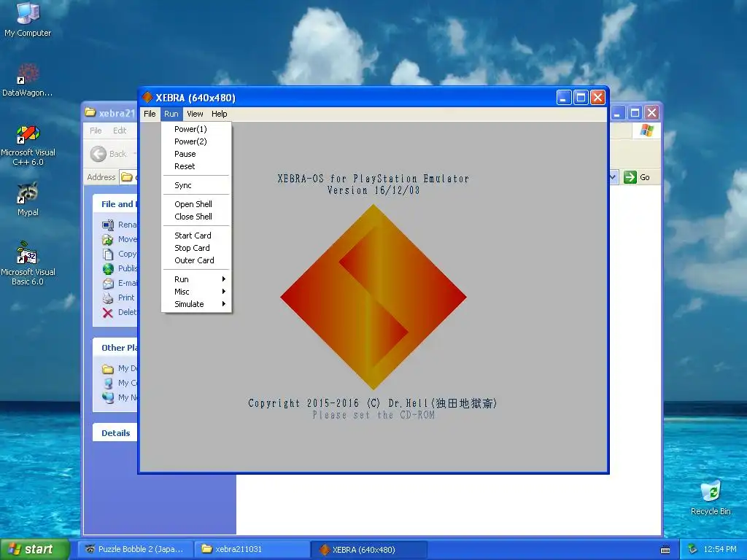The height and width of the screenshot is (560, 747).
Task: Switch to xebra211031 taskbar button
Action: pyautogui.click(x=252, y=550)
